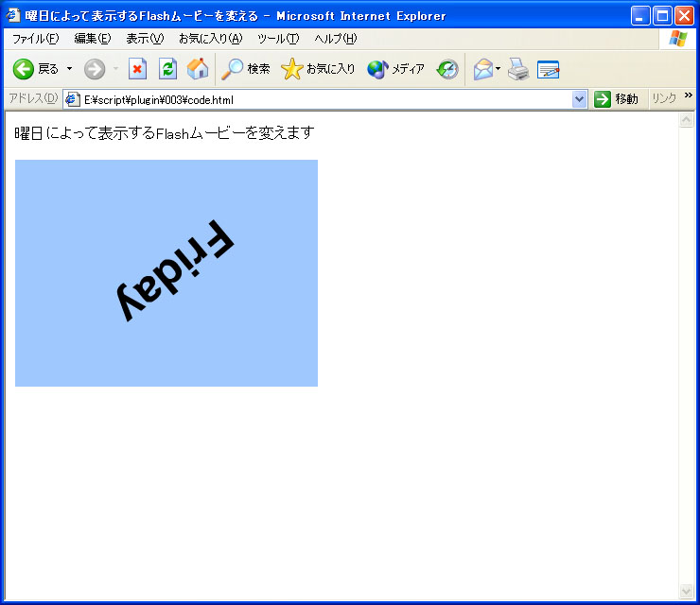
Task: Open the Media (メディア) toolbar button
Action: click(395, 69)
